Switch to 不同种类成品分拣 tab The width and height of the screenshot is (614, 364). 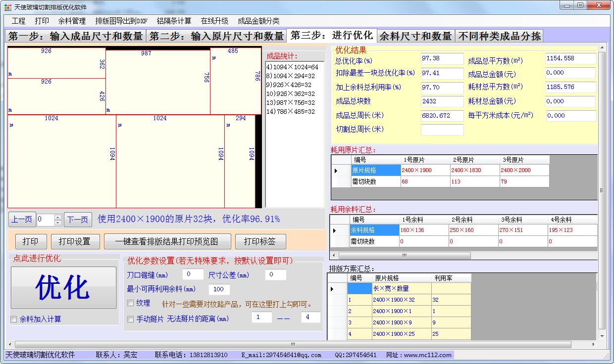click(499, 36)
